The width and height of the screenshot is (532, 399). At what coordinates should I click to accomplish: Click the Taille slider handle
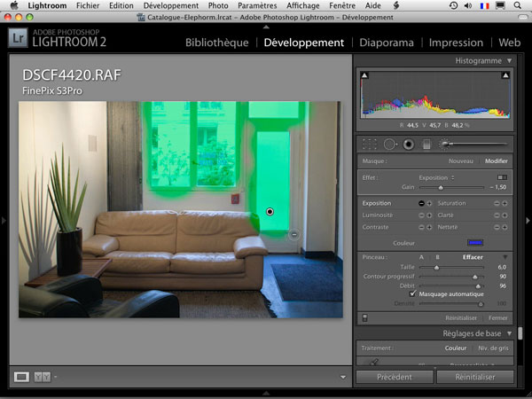tap(436, 268)
